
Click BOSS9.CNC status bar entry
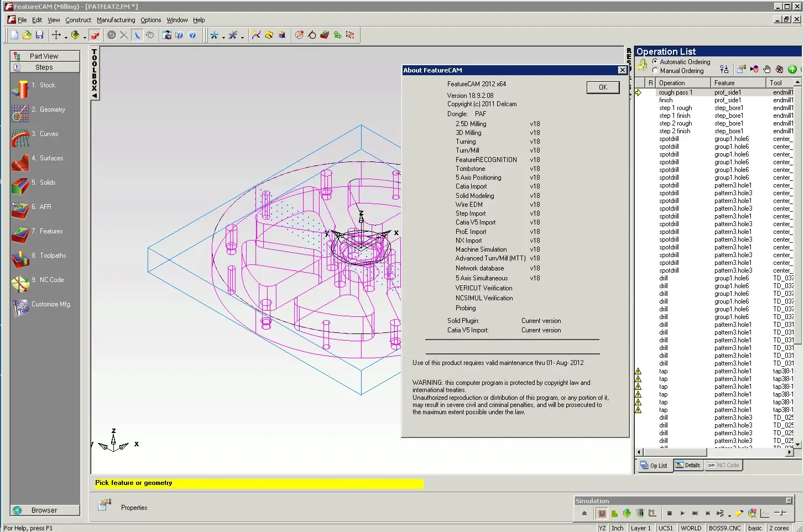724,528
